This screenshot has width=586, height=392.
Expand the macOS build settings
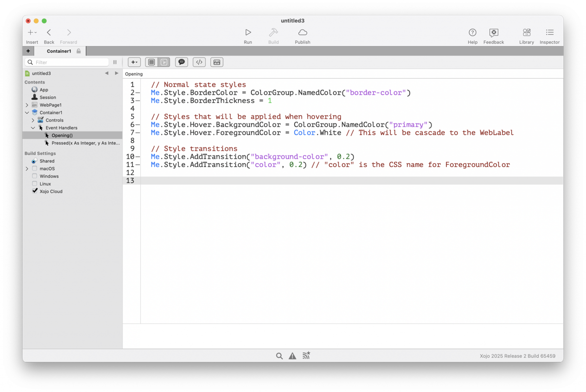click(x=27, y=168)
